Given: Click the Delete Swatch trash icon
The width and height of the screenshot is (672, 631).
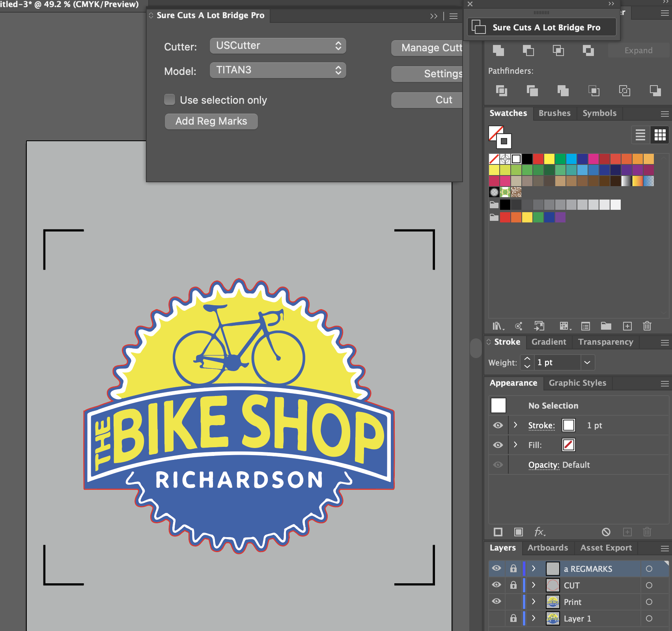Looking at the screenshot, I should pos(647,326).
